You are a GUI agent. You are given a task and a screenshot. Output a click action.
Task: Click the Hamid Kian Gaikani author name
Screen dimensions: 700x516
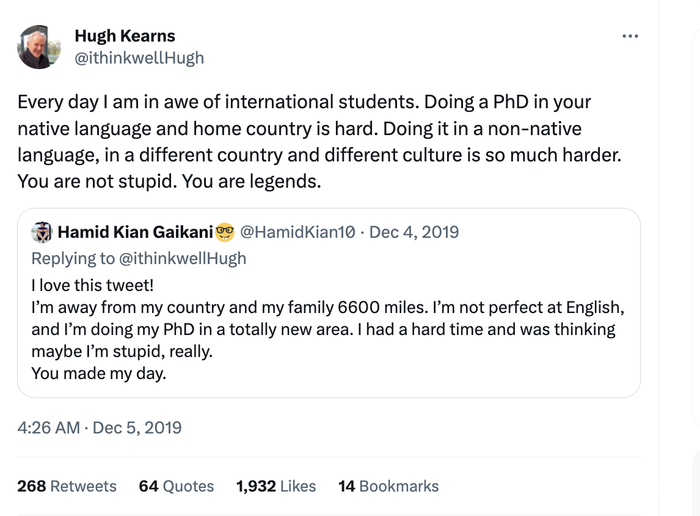135,232
